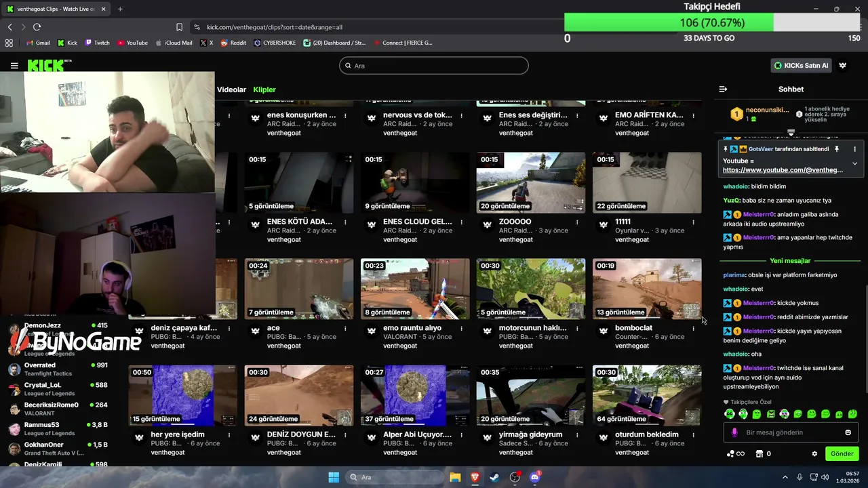This screenshot has height=488, width=868.
Task: Send the chat message with Gönder
Action: click(x=842, y=453)
